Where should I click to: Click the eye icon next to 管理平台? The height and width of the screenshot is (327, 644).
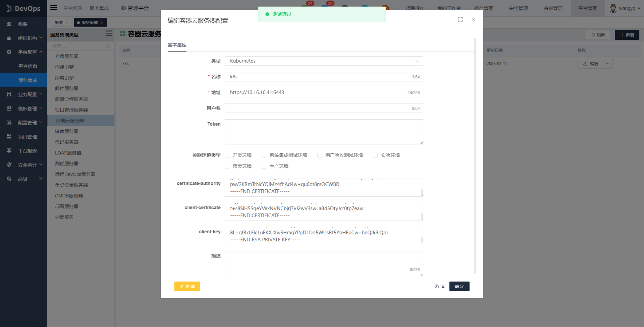click(x=123, y=8)
